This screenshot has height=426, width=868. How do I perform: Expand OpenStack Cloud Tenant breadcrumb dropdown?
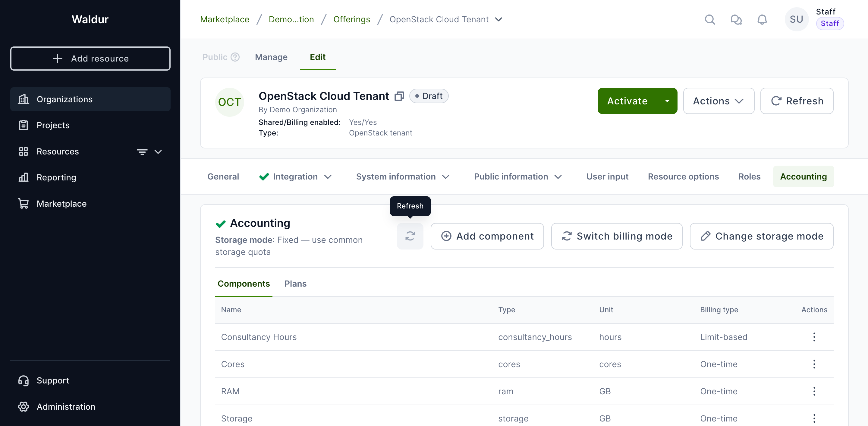499,20
